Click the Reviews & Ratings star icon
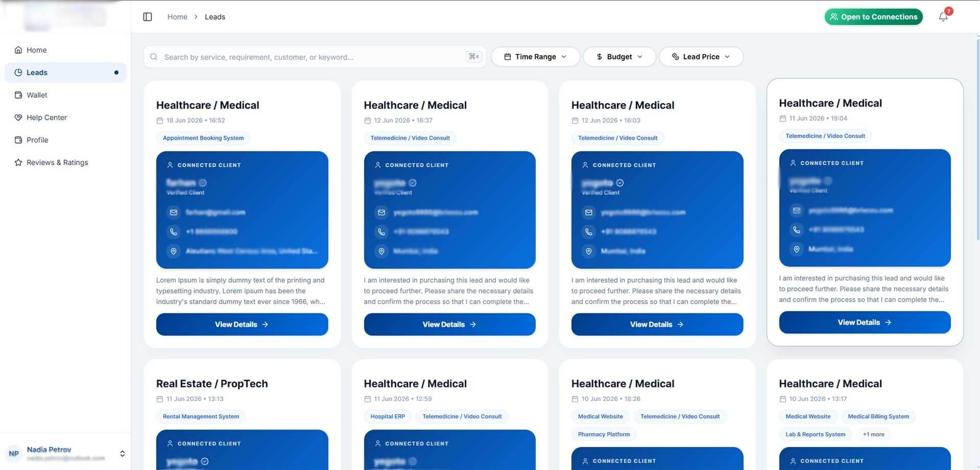 (18, 163)
